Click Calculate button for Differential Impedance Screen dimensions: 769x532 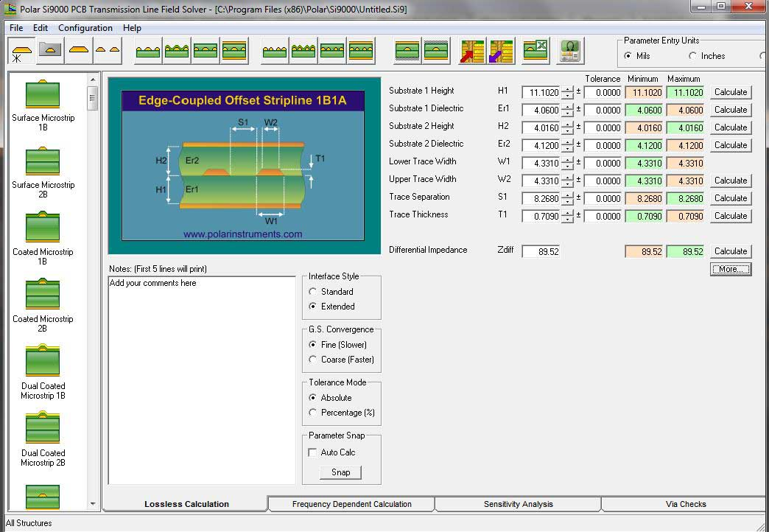730,251
